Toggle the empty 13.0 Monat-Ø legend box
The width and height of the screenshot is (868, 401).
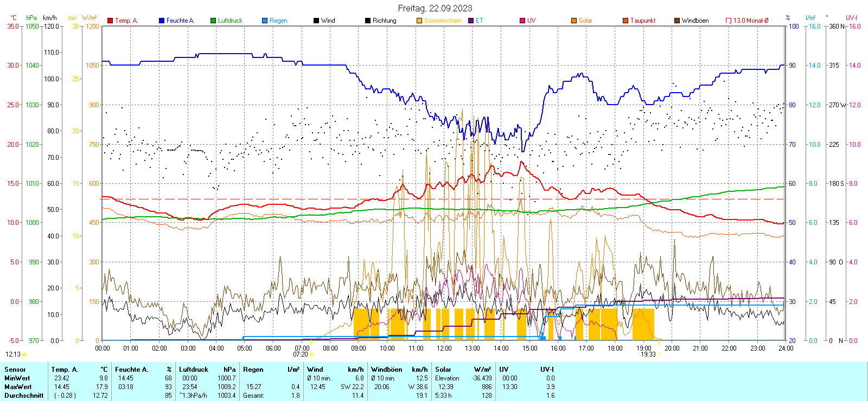coord(729,21)
